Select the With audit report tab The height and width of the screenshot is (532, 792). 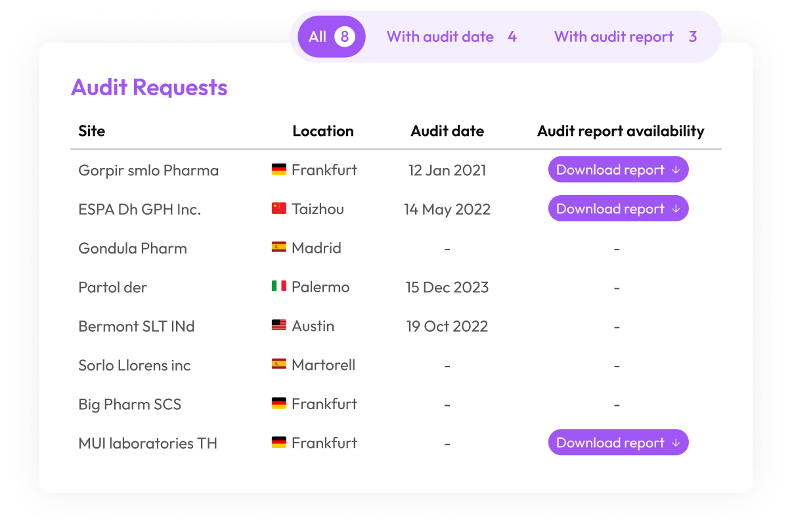[624, 37]
